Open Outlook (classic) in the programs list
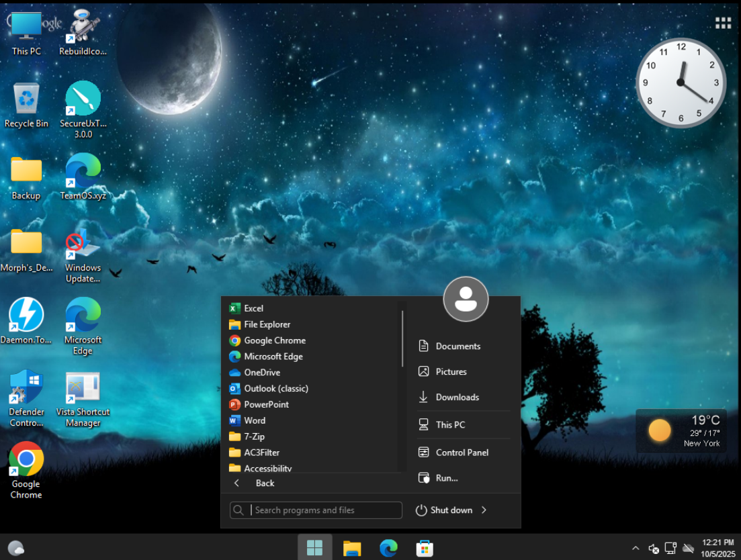This screenshot has height=560, width=741. pos(275,388)
